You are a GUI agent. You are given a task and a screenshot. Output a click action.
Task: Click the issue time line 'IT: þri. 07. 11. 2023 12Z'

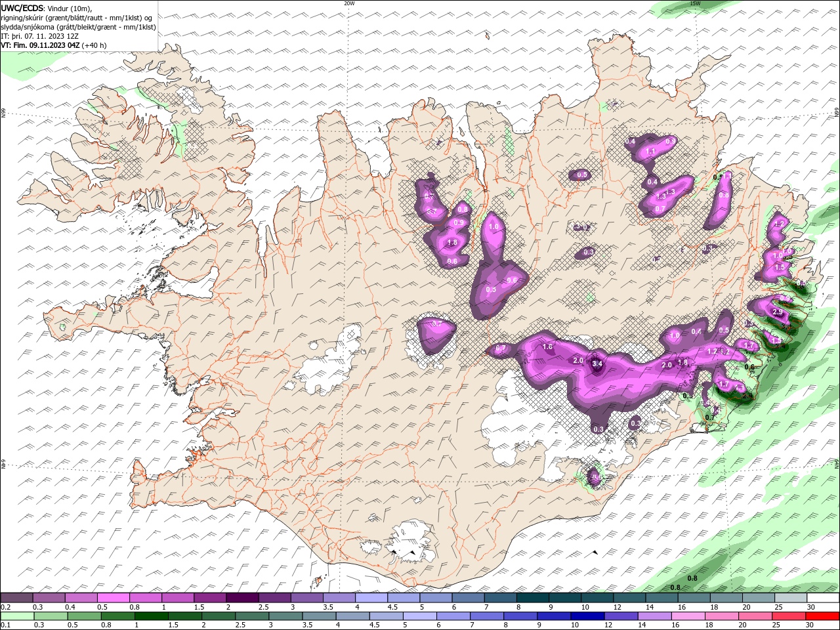tap(41, 36)
